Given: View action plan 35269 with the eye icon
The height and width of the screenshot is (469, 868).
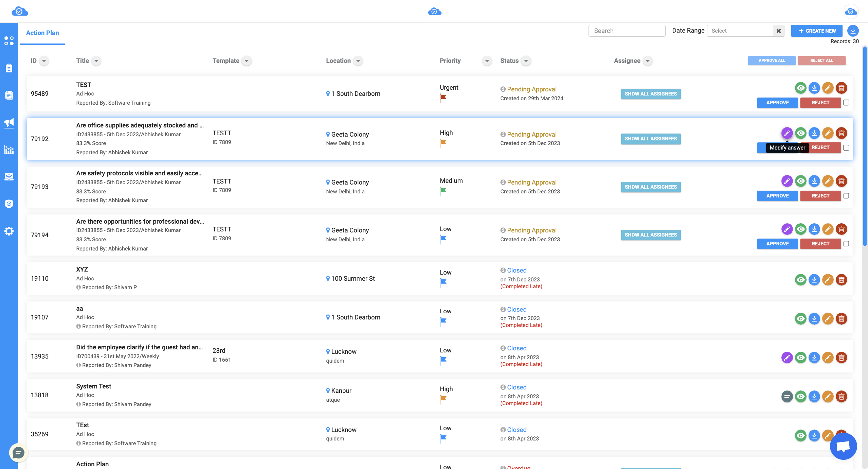Looking at the screenshot, I should pos(800,436).
